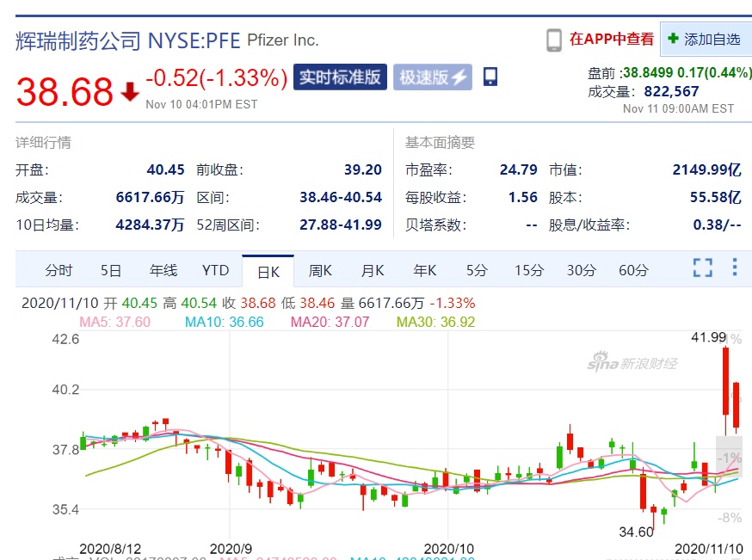752x560 pixels.
Task: Click the 52周区间 value 27.88-41.99
Action: point(341,225)
